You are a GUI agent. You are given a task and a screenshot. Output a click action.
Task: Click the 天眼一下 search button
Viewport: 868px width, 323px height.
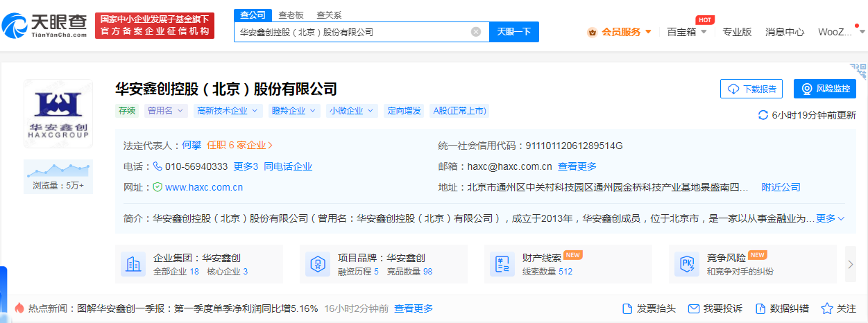(514, 32)
